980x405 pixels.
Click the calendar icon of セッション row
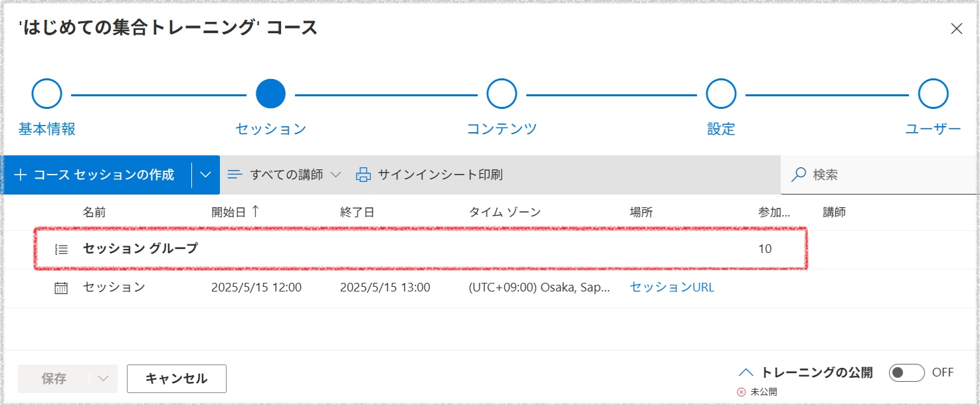pos(61,288)
